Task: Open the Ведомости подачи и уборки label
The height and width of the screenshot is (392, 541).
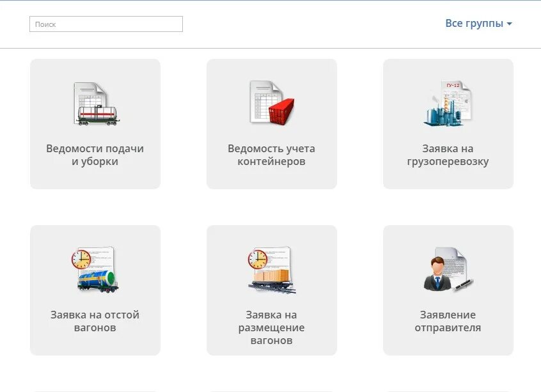Action: click(95, 155)
